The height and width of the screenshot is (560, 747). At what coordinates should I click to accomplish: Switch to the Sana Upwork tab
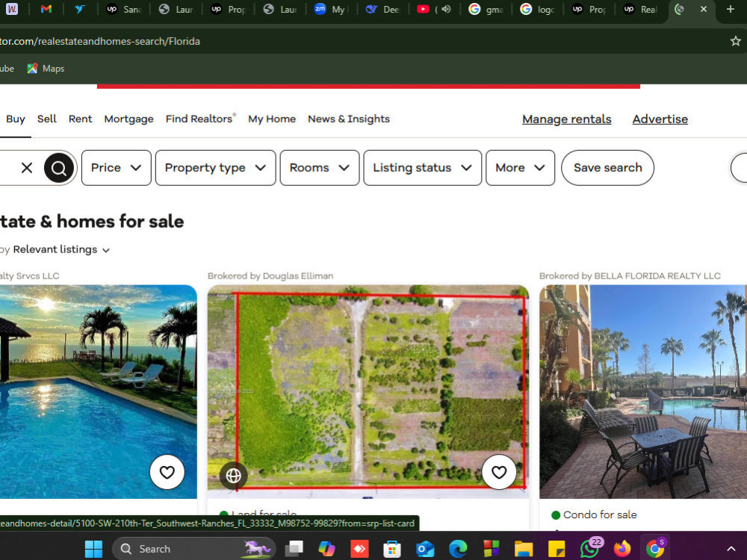tap(124, 9)
